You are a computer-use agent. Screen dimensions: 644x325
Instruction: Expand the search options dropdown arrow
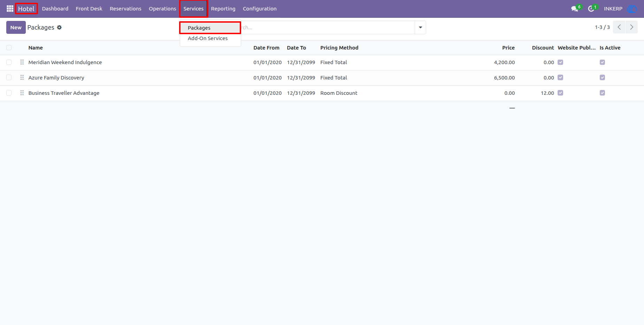point(420,27)
